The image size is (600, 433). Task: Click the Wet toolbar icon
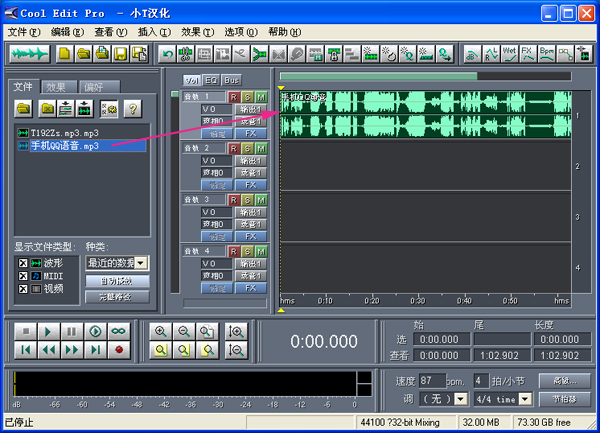coord(509,54)
